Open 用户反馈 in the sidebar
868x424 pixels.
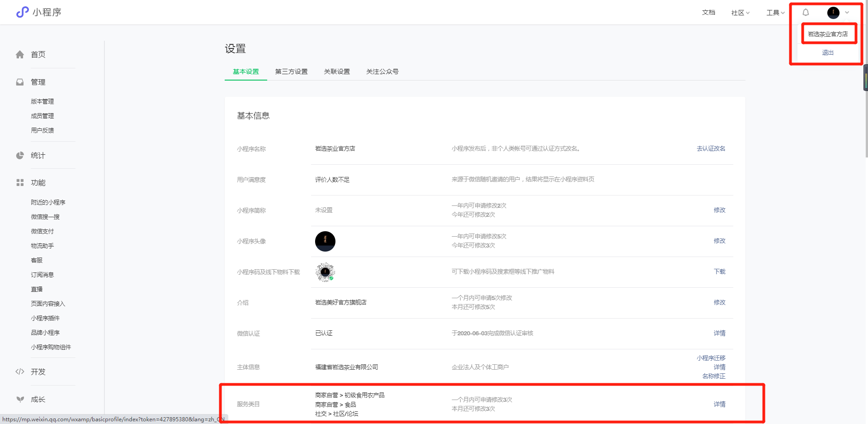tap(42, 130)
